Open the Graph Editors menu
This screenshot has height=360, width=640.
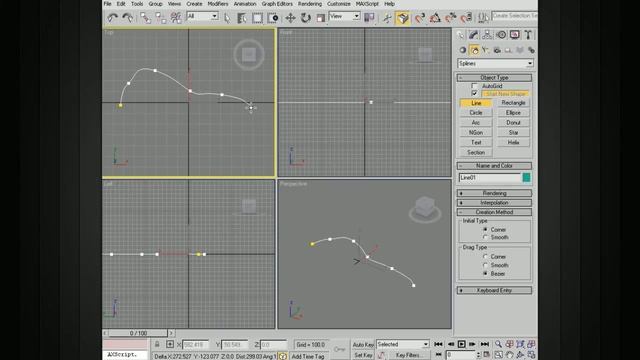[x=277, y=4]
